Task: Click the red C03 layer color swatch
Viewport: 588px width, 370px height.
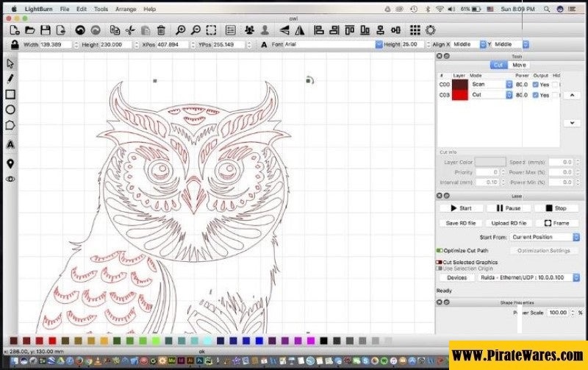Action: tap(460, 95)
